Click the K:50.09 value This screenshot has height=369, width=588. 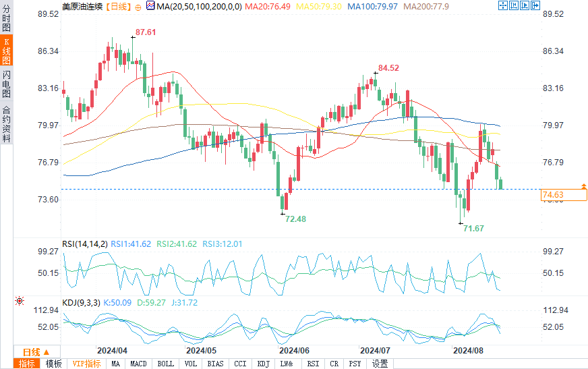point(117,303)
